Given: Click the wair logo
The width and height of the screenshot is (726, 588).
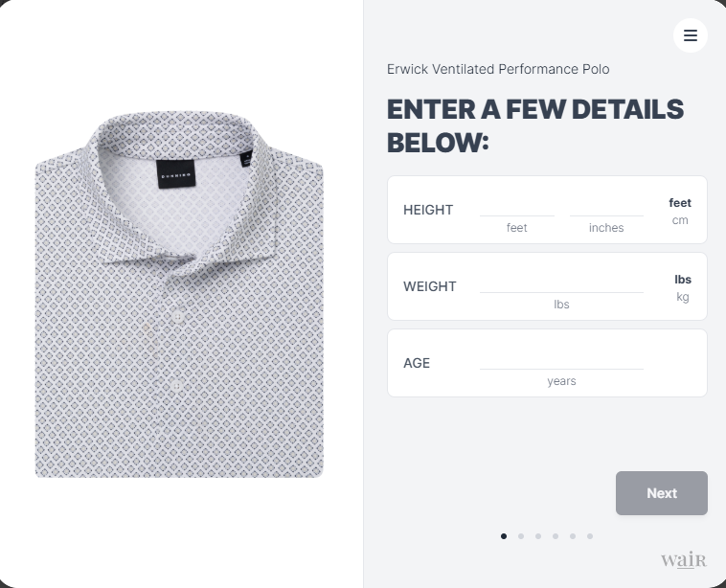Looking at the screenshot, I should [x=684, y=560].
